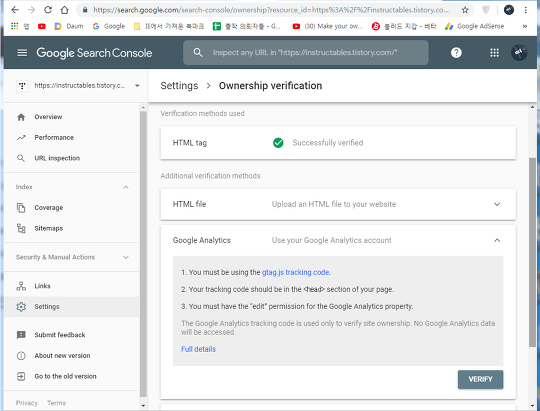Open the Apps grid bookmark icon
540x411 pixels.
tap(15, 26)
